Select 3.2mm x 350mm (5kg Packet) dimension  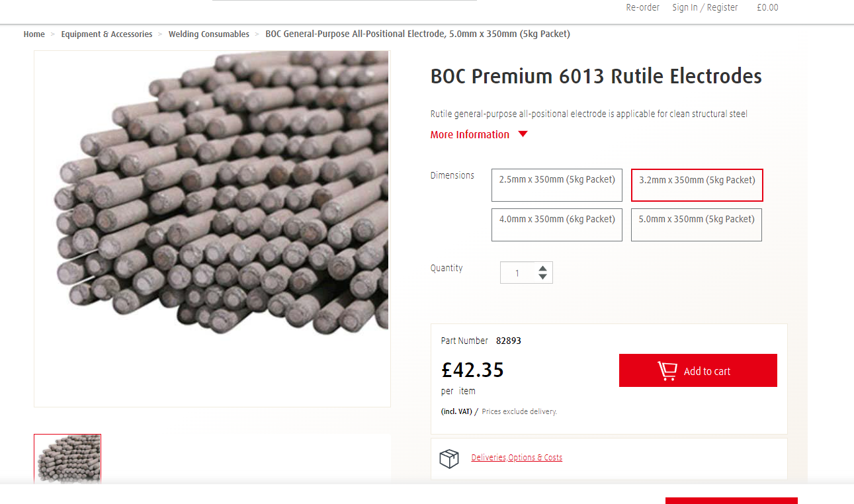[x=697, y=185]
